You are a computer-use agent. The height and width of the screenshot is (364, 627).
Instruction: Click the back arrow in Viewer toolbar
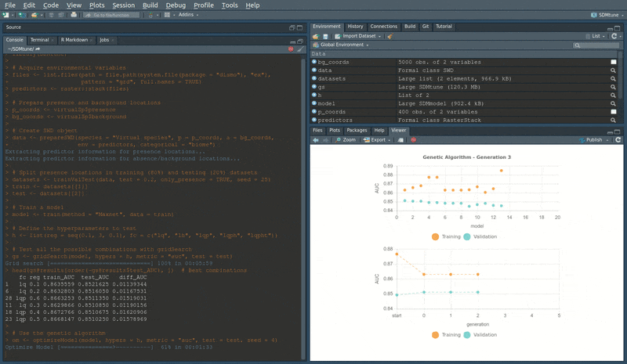click(x=315, y=140)
